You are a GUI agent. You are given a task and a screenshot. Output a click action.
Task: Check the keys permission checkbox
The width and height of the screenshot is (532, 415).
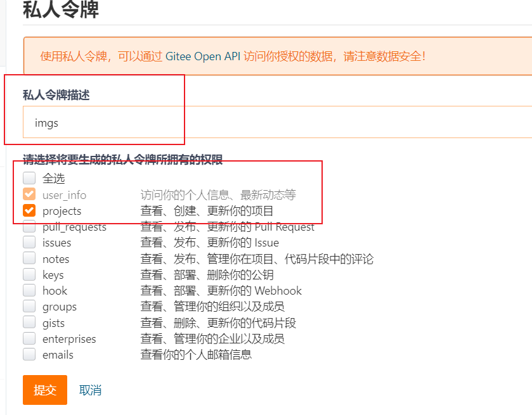(x=29, y=274)
